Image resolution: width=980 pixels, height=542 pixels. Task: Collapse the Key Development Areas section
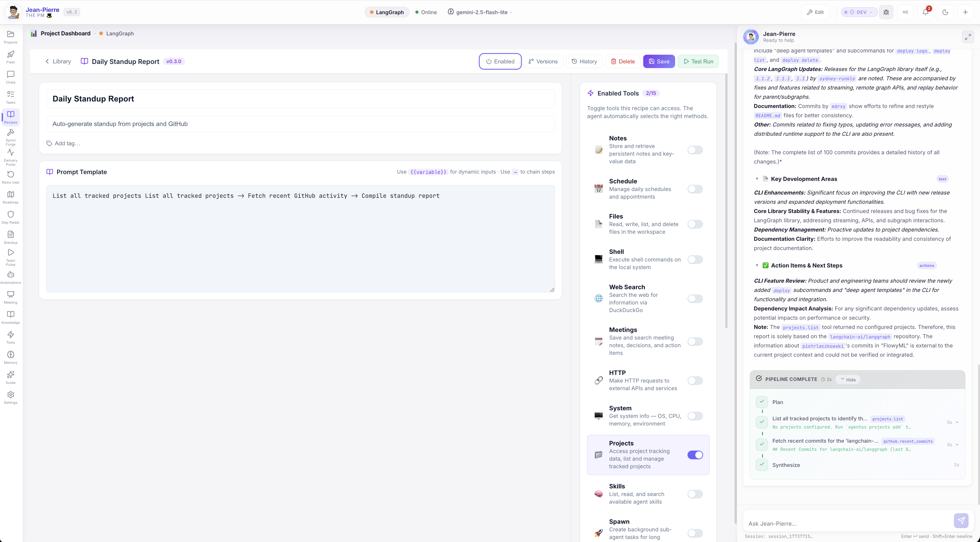coord(757,179)
